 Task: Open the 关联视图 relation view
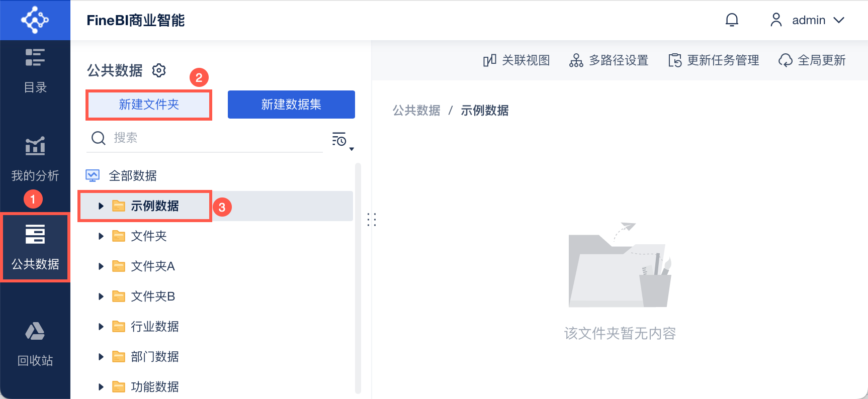coord(516,61)
